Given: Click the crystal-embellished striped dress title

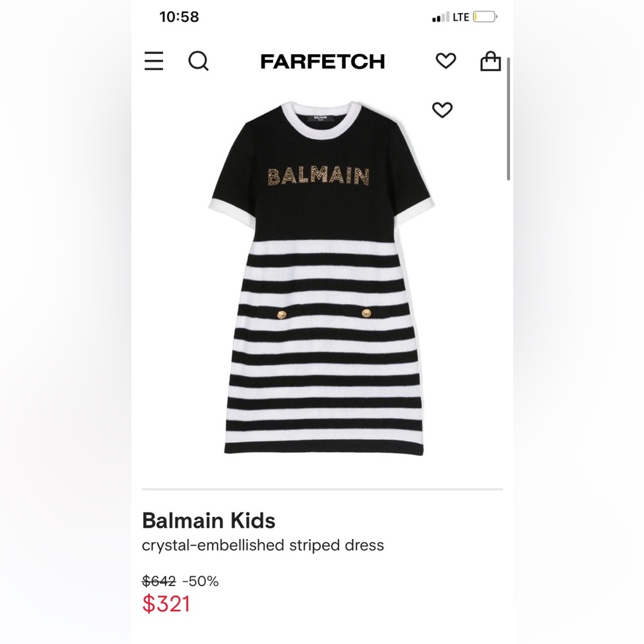Looking at the screenshot, I should [x=263, y=545].
